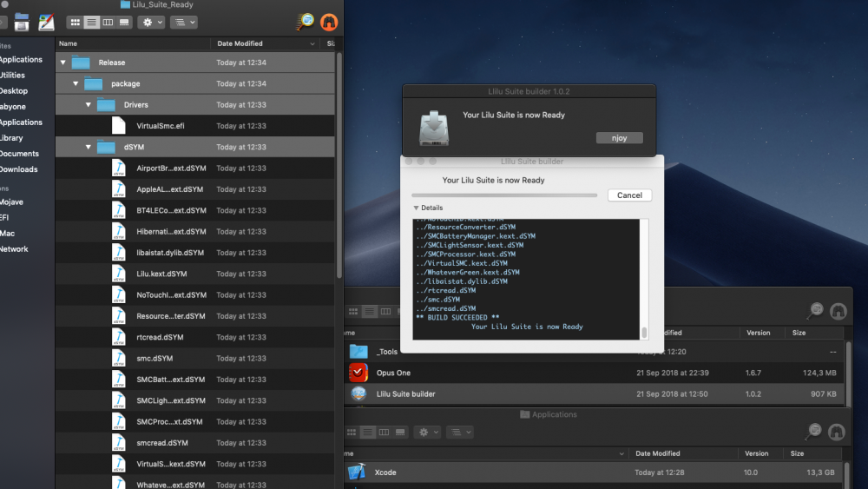The width and height of the screenshot is (868, 489).
Task: Switch bottom Applications window to gallery view
Action: point(400,432)
